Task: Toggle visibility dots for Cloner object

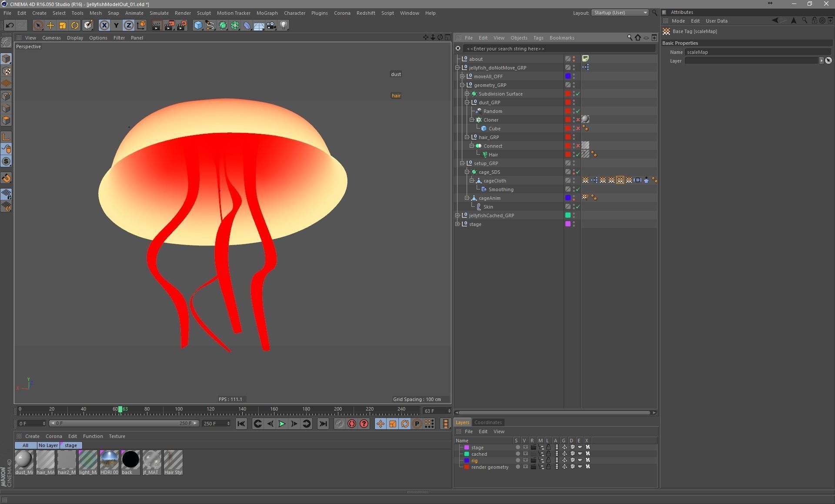Action: click(574, 119)
